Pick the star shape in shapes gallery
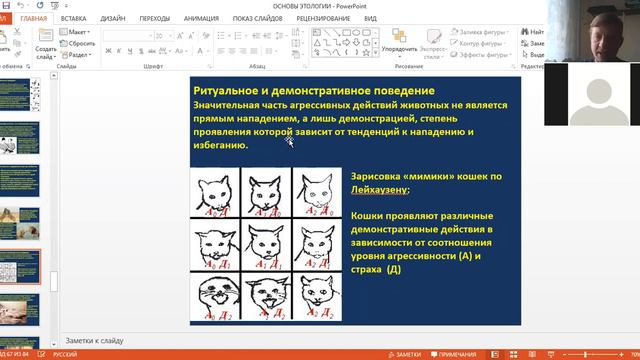The height and width of the screenshot is (360, 640). 366,52
